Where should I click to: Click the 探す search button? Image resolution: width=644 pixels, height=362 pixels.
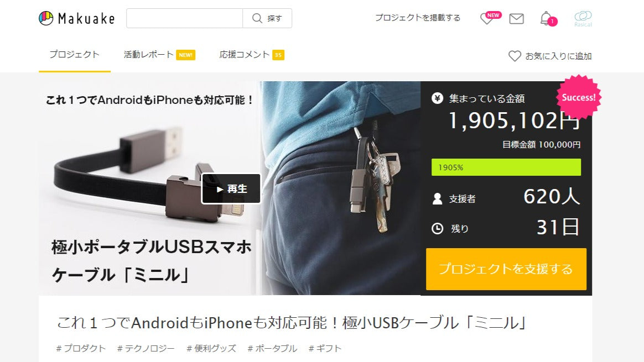267,18
